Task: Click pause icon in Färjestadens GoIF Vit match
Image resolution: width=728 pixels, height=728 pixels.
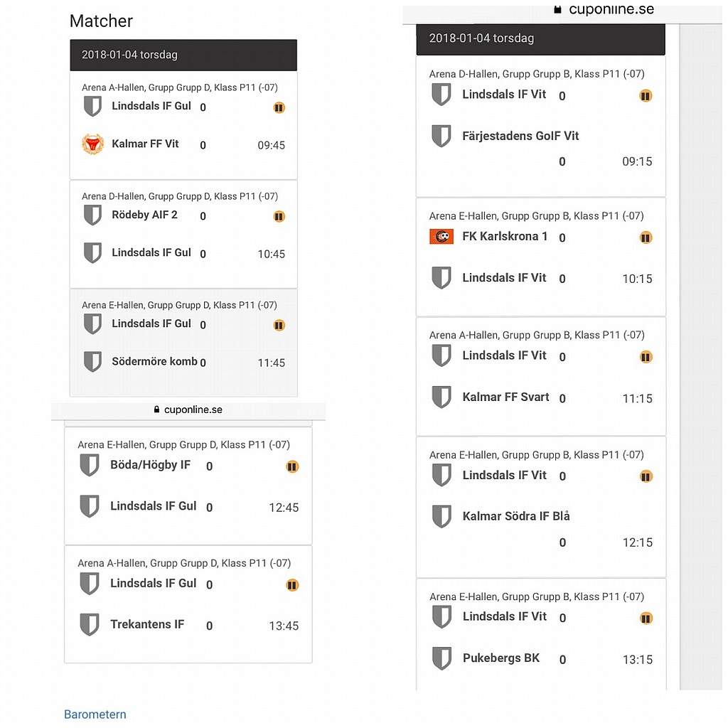Action: tap(646, 96)
